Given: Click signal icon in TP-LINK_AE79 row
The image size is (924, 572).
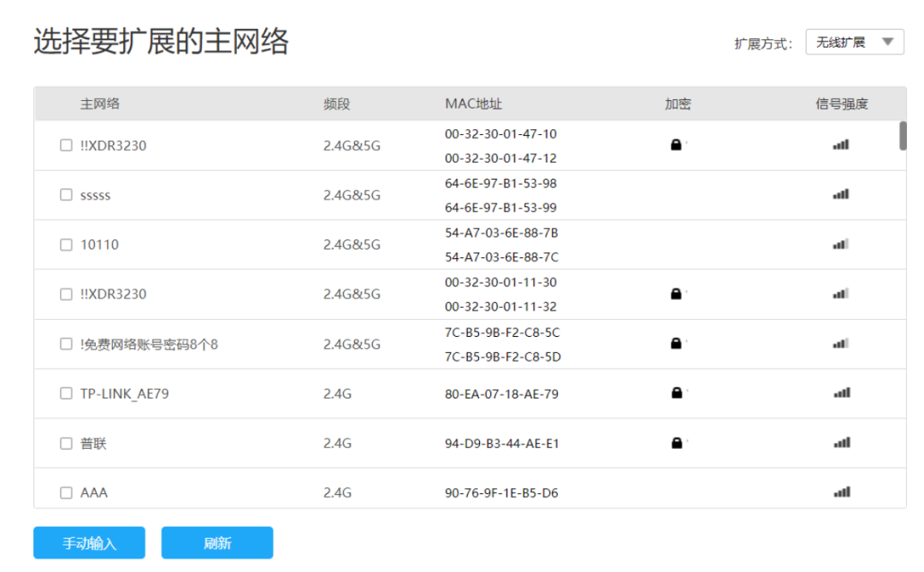Looking at the screenshot, I should tap(841, 393).
